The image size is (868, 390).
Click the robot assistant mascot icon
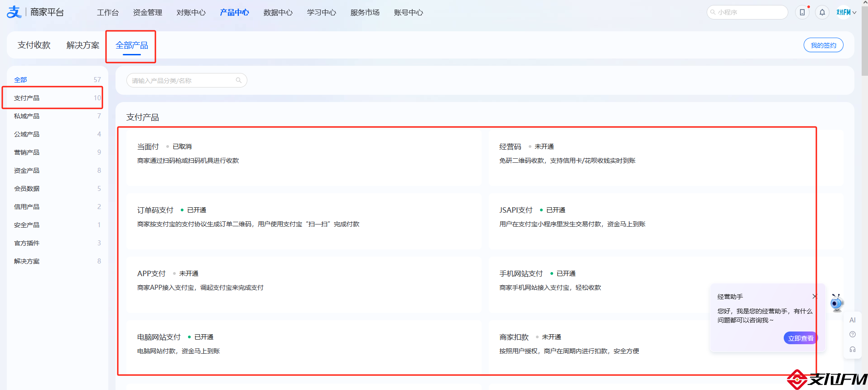[x=837, y=303]
